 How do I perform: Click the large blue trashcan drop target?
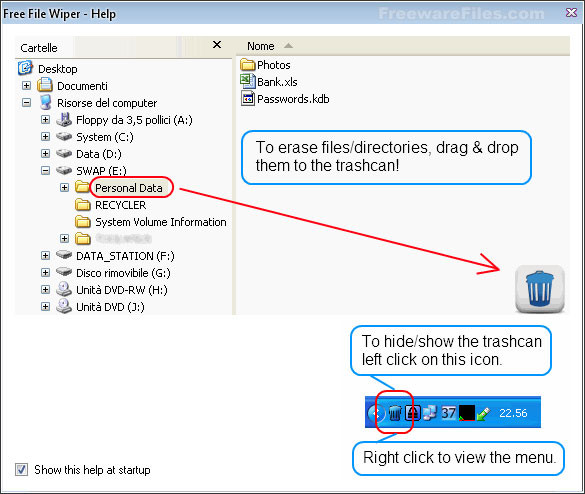pyautogui.click(x=539, y=290)
